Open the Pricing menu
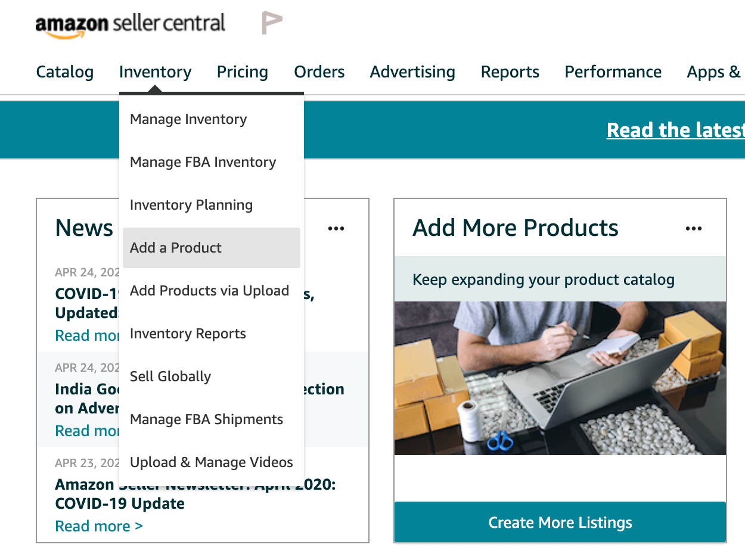 (243, 72)
